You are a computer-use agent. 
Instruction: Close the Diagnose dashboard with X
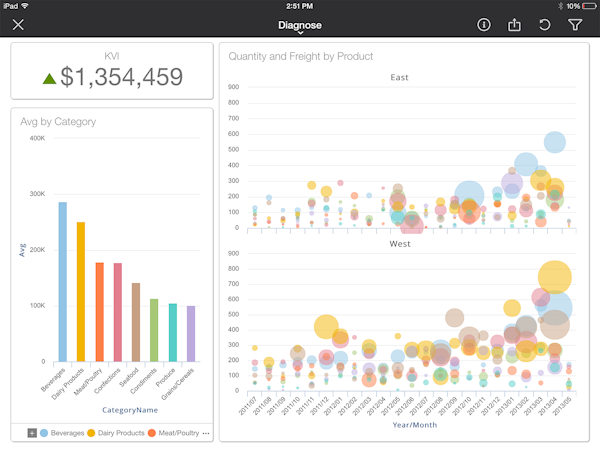coord(18,25)
